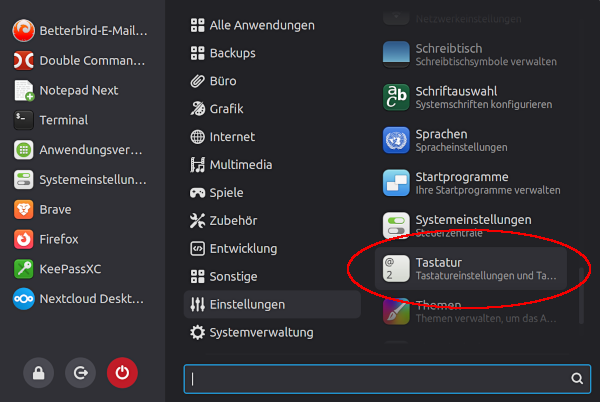Screen dimensions: 600x402
Task: Log out using the logout button
Action: point(80,373)
